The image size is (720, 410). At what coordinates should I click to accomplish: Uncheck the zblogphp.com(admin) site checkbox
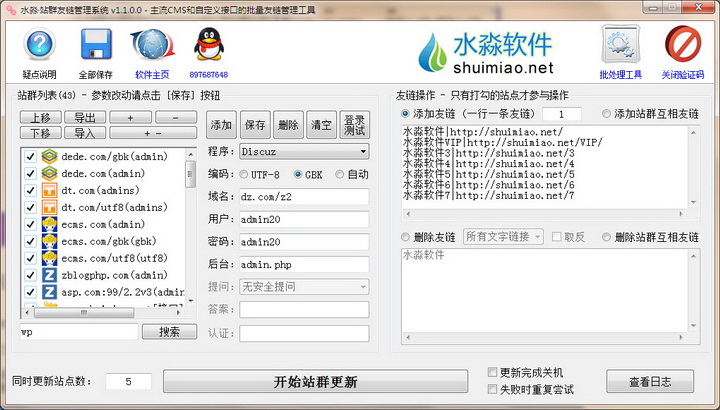click(30, 275)
